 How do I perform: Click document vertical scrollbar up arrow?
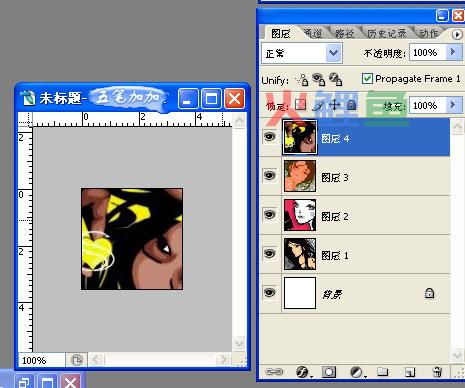coord(239,120)
